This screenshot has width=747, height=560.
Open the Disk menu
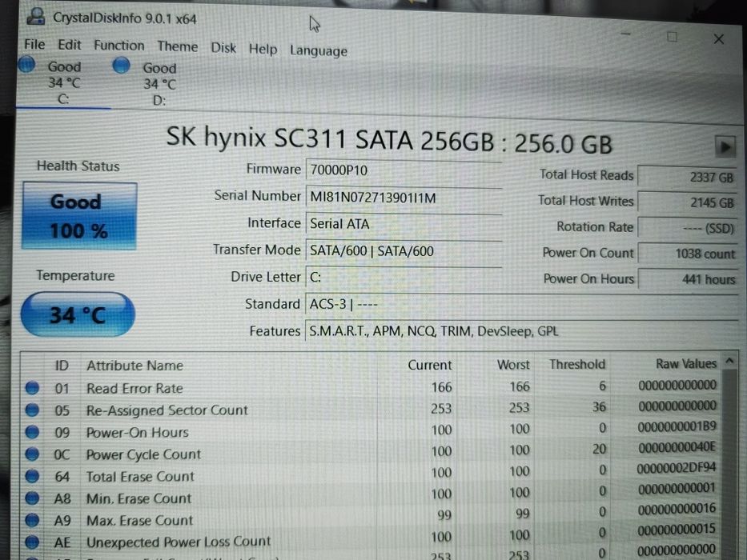[x=223, y=48]
